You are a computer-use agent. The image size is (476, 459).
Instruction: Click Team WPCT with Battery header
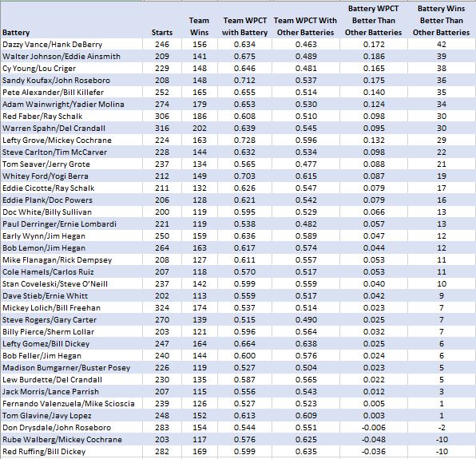[244, 20]
